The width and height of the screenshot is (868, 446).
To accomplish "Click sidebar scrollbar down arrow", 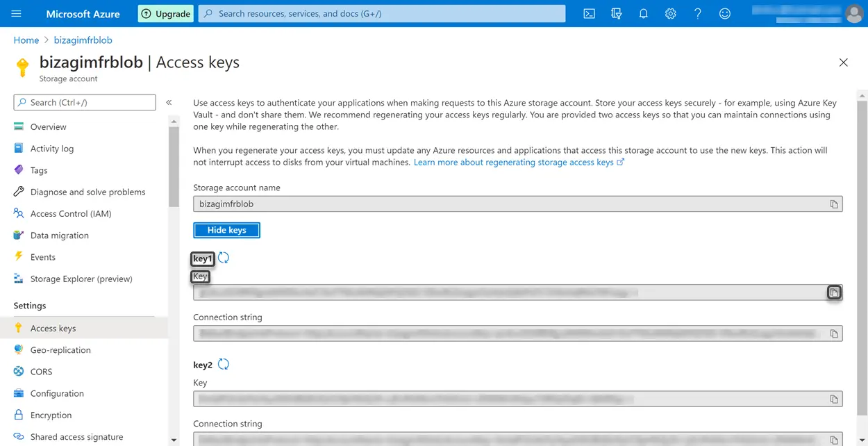I will click(x=174, y=440).
